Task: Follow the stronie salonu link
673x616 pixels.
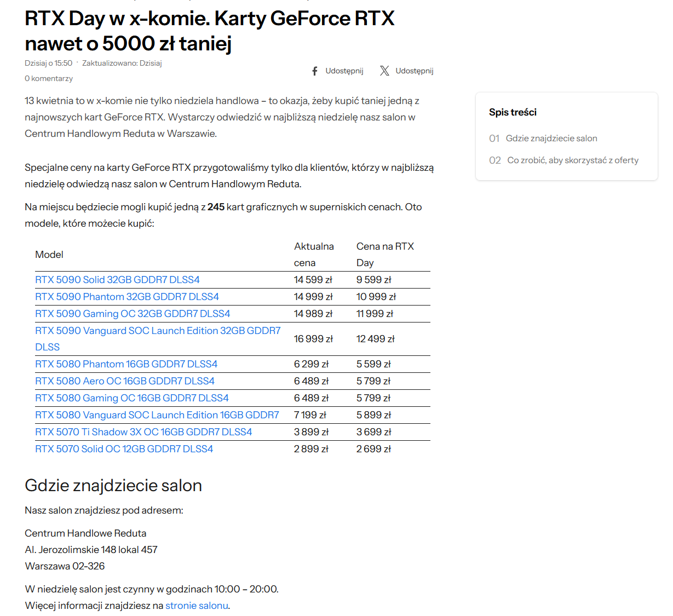Action: coord(197,606)
